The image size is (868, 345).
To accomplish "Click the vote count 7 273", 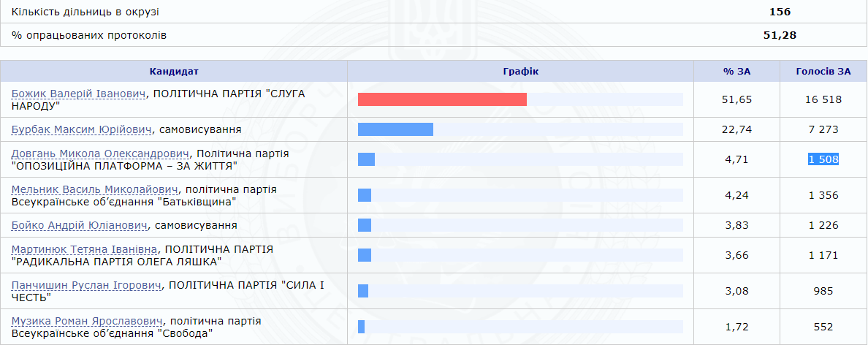I will tap(823, 129).
